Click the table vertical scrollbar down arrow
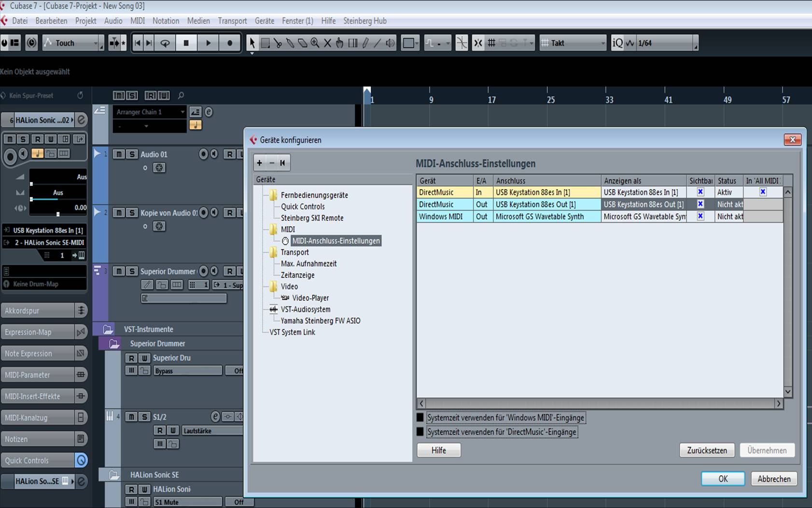The image size is (812, 508). (788, 392)
